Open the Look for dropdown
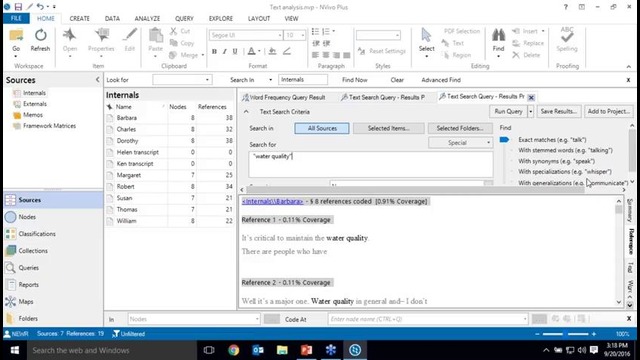The width and height of the screenshot is (640, 360). [207, 80]
